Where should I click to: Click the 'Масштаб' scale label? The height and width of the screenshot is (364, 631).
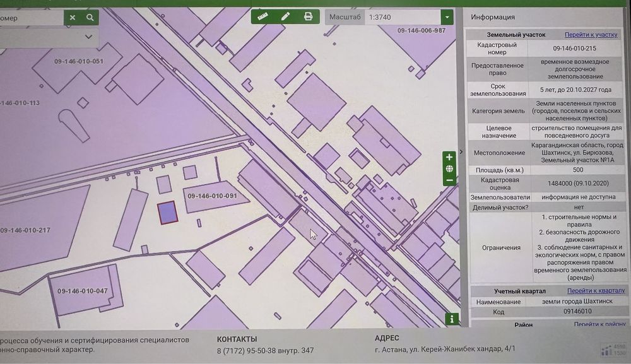pyautogui.click(x=345, y=17)
